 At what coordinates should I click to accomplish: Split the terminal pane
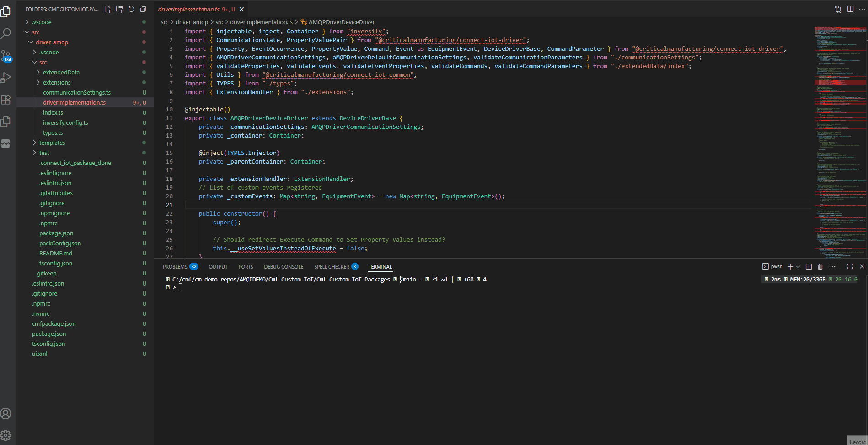coord(809,267)
